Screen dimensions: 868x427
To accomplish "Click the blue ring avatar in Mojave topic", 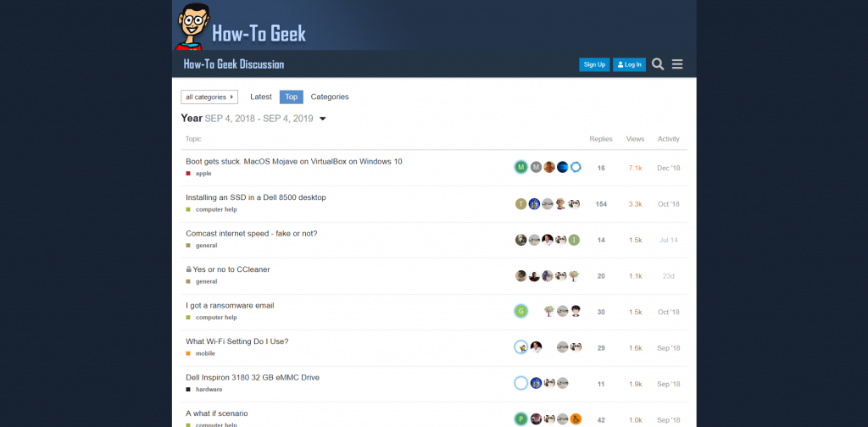I will 576,167.
